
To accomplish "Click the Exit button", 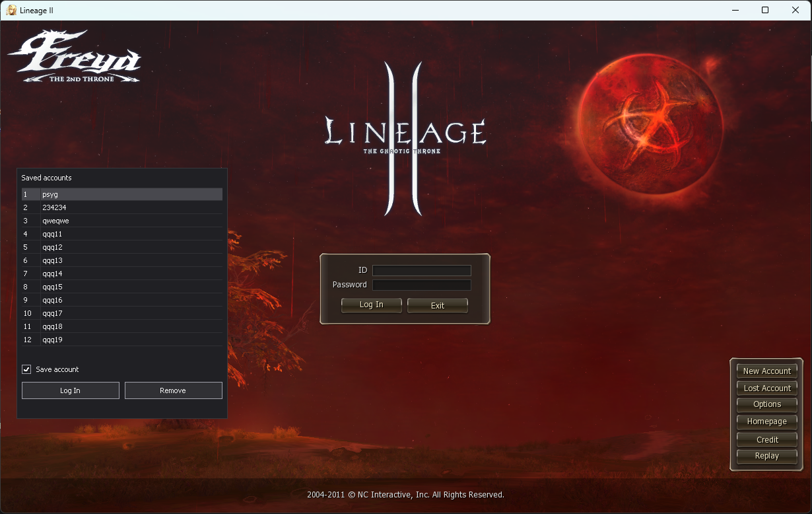I will coord(438,305).
